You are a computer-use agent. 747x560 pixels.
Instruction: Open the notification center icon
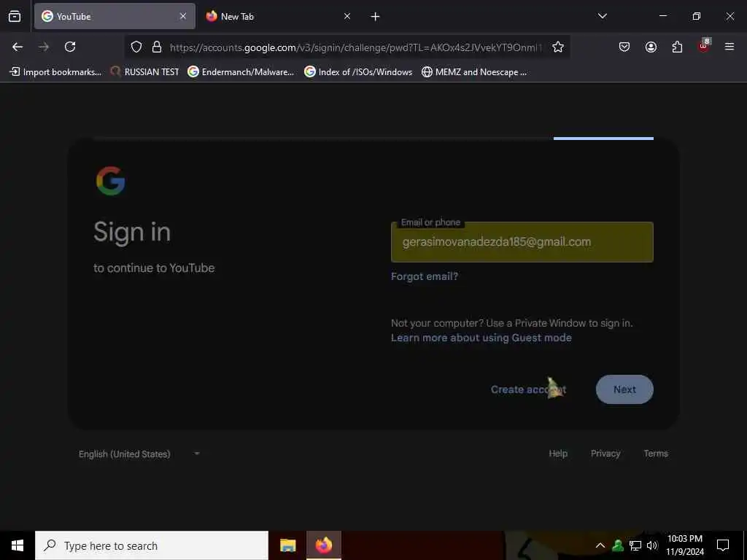click(x=723, y=545)
